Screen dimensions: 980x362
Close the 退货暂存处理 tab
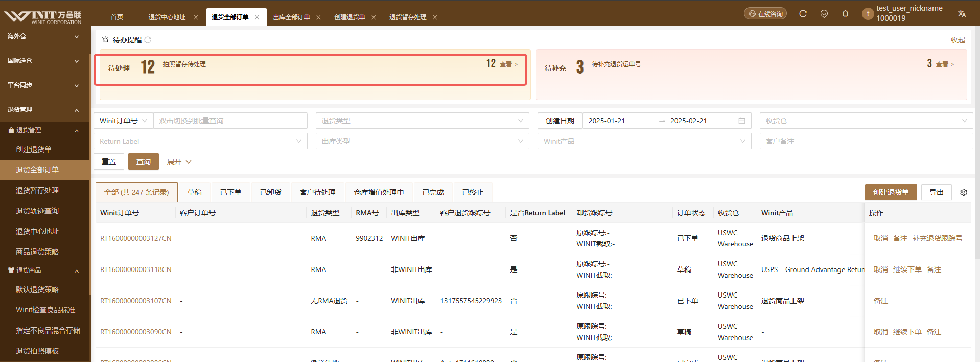click(x=435, y=17)
